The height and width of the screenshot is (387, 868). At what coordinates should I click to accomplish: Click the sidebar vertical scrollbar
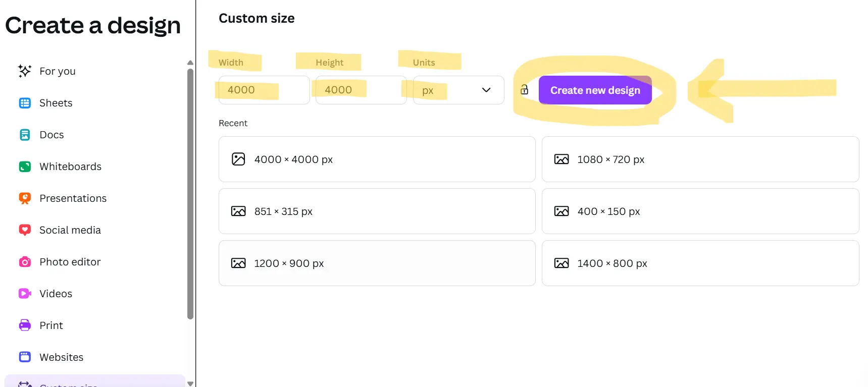click(x=190, y=194)
